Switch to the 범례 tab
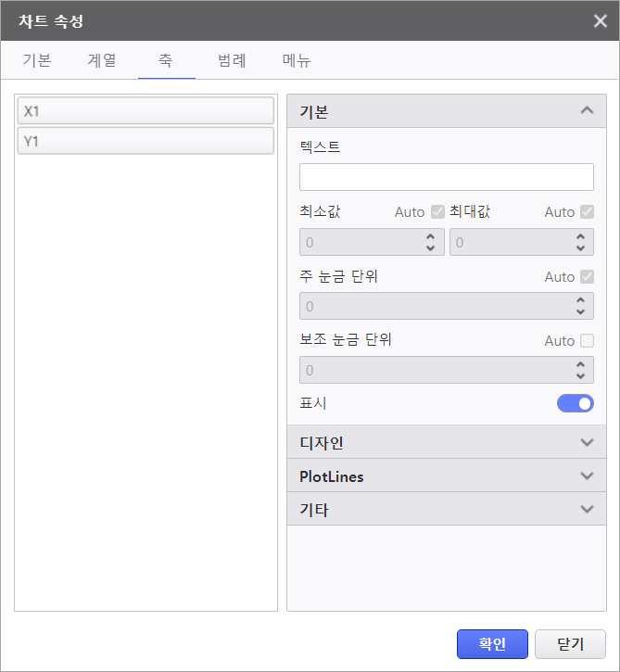Screen dimensions: 620x672 (x=232, y=61)
